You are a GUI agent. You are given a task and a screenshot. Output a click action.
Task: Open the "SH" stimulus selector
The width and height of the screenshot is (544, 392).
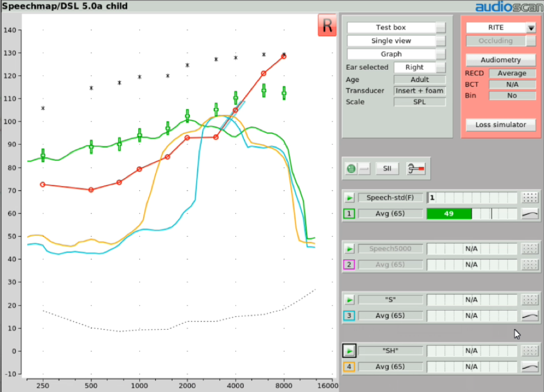coord(390,351)
